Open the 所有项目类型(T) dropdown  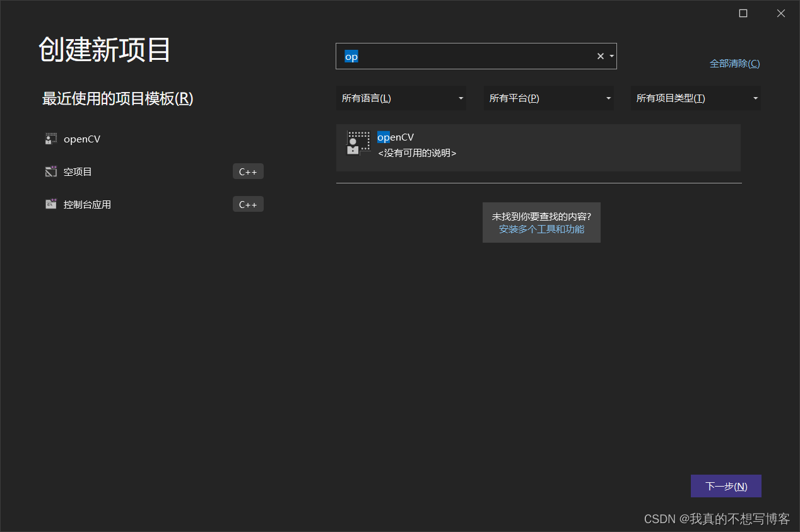[x=695, y=98]
